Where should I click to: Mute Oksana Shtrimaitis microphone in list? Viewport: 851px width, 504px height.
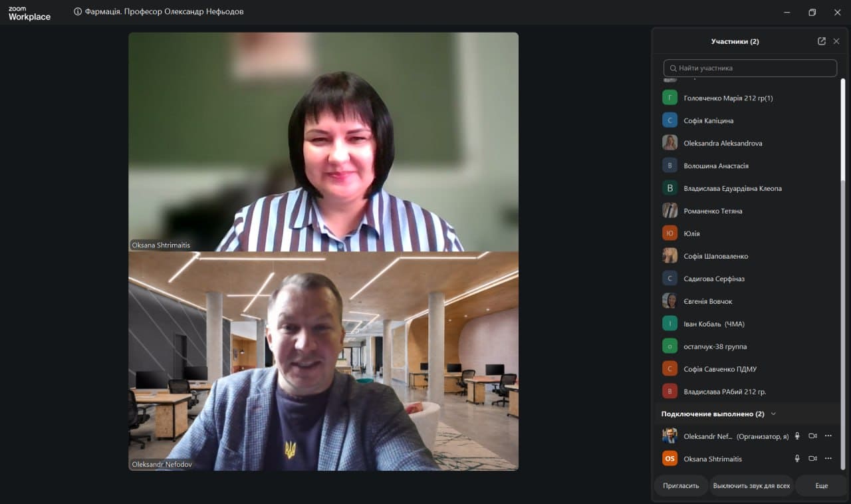coord(797,459)
